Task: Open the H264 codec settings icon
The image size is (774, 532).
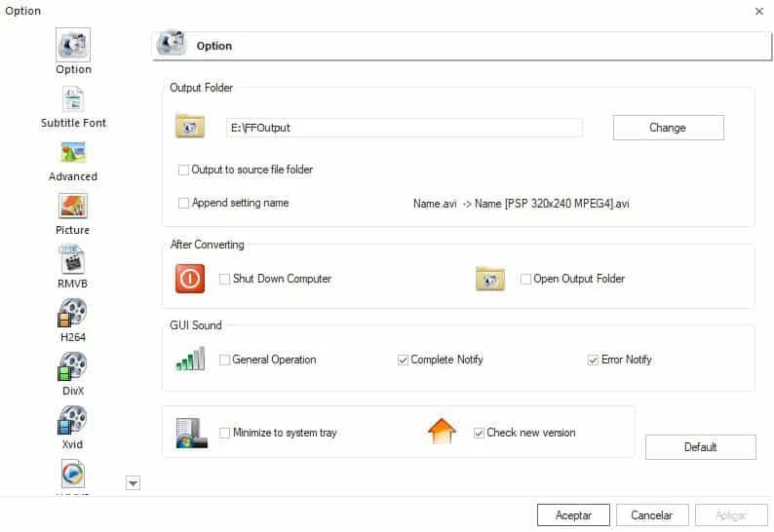Action: click(72, 313)
